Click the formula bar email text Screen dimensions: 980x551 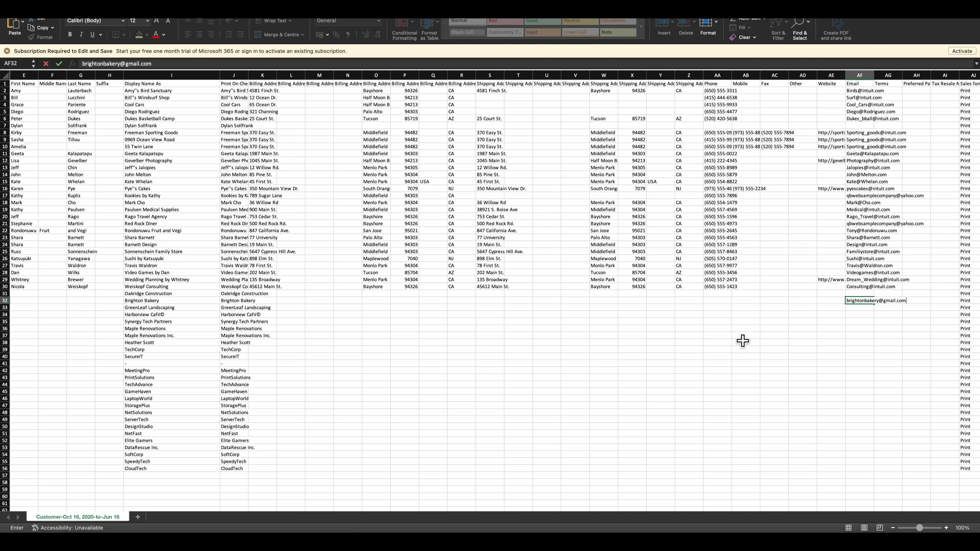(117, 63)
